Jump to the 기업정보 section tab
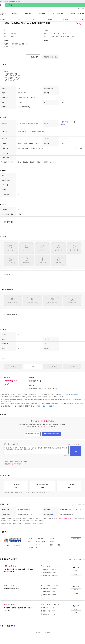 point(81,19)
